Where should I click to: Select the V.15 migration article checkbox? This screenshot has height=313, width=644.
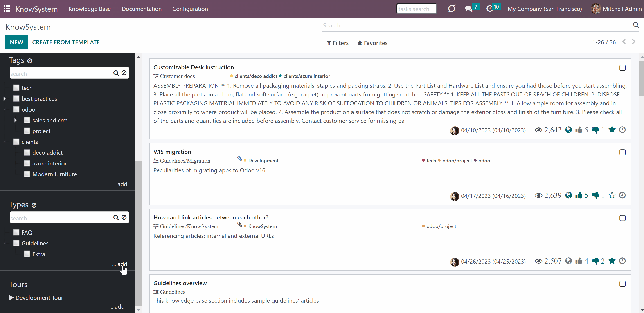tap(622, 152)
